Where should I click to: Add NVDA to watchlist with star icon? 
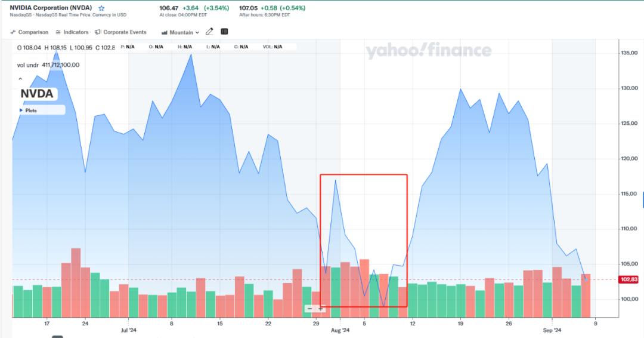pyautogui.click(x=101, y=8)
